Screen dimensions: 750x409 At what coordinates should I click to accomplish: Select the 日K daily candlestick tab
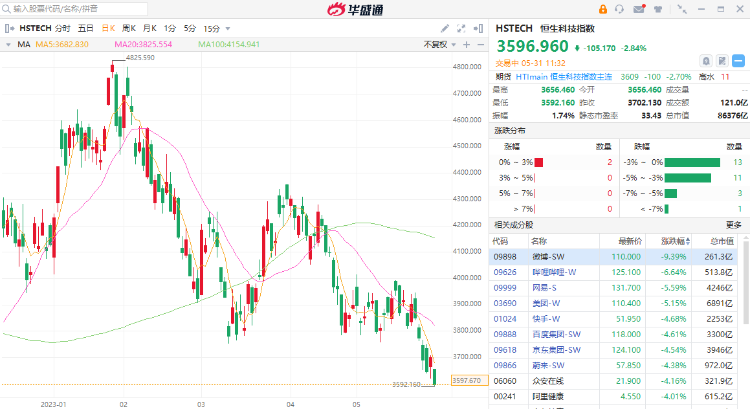pos(109,29)
